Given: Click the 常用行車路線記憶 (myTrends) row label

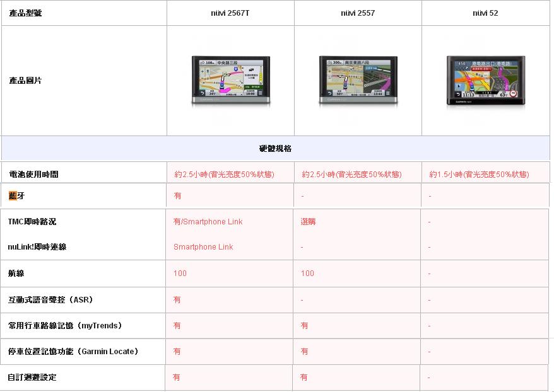Looking at the screenshot, I should [x=66, y=325].
